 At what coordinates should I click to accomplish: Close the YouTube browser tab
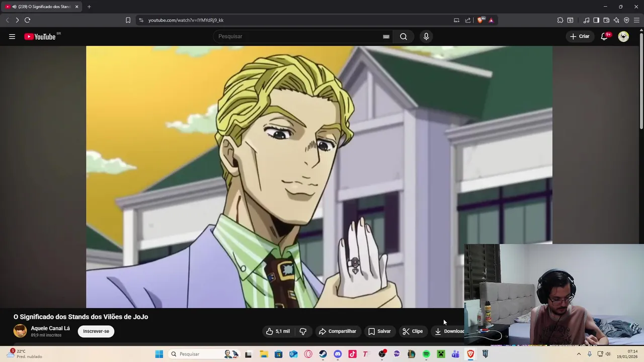(x=76, y=7)
